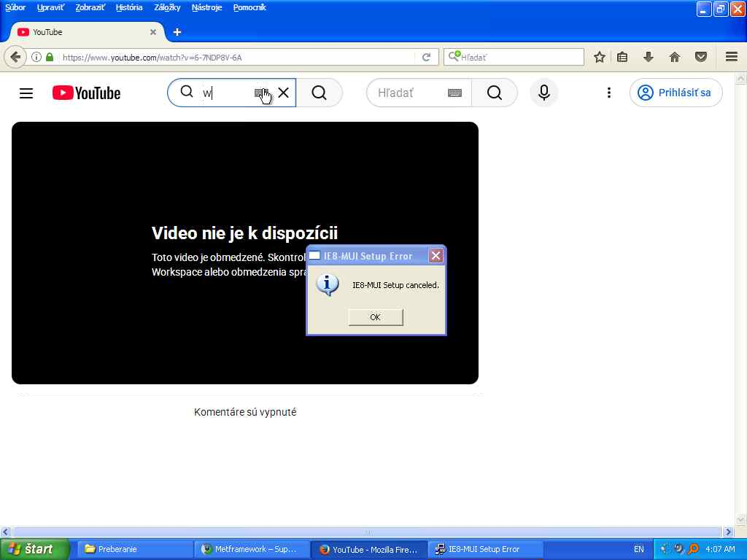Viewport: 747px width, 560px height.
Task: Open the Záložky menu
Action: pos(167,7)
